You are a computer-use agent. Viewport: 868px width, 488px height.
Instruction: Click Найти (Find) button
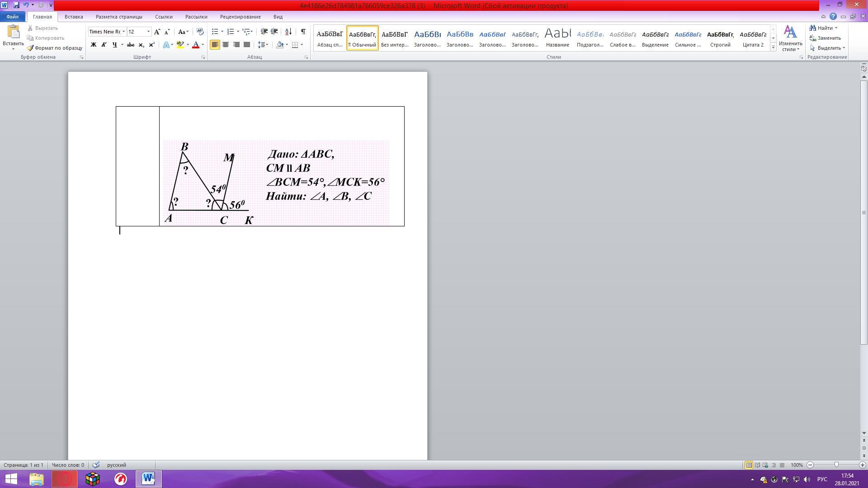point(823,28)
